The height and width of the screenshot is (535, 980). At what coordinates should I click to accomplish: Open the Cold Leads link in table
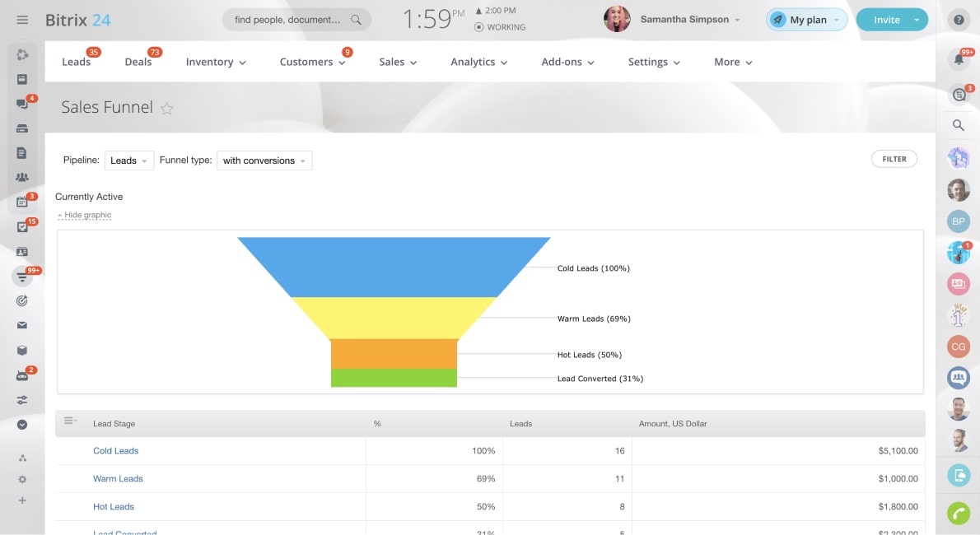click(115, 451)
